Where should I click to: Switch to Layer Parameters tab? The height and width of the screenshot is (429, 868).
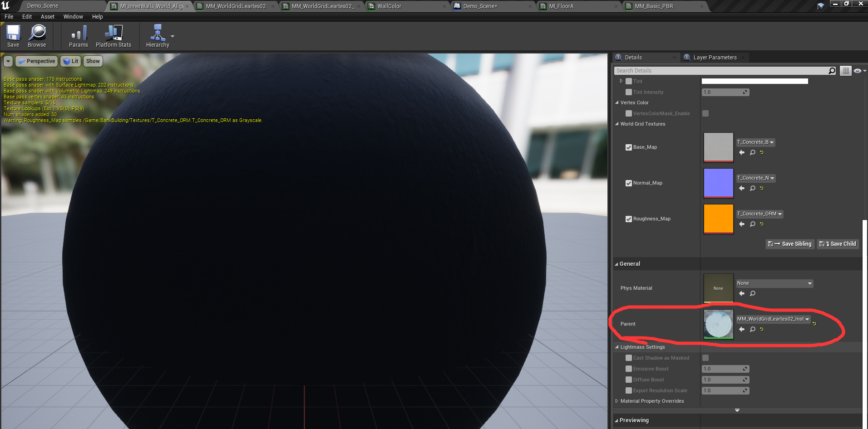coord(715,58)
